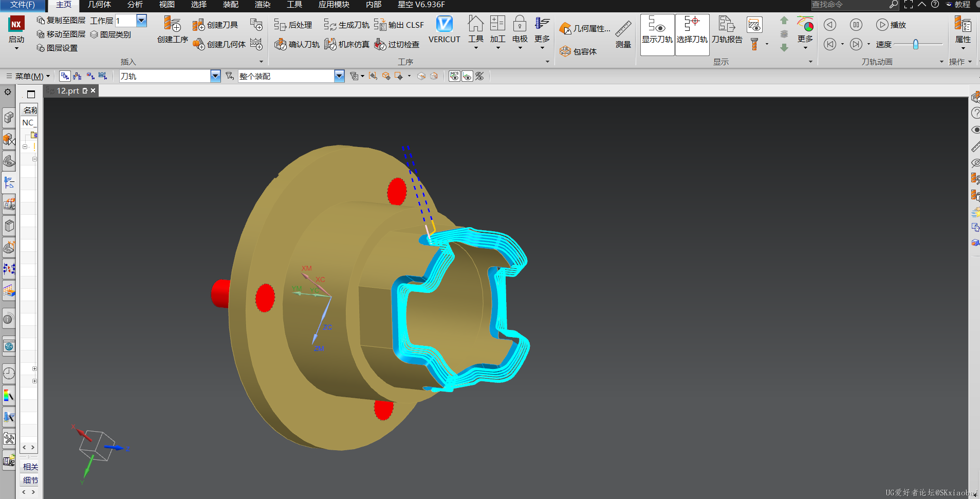
Task: Click the command finder search icon
Action: pyautogui.click(x=894, y=5)
